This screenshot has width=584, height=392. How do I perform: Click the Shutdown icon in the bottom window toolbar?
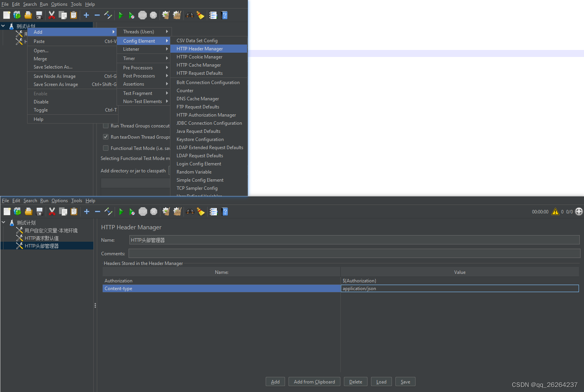click(154, 211)
